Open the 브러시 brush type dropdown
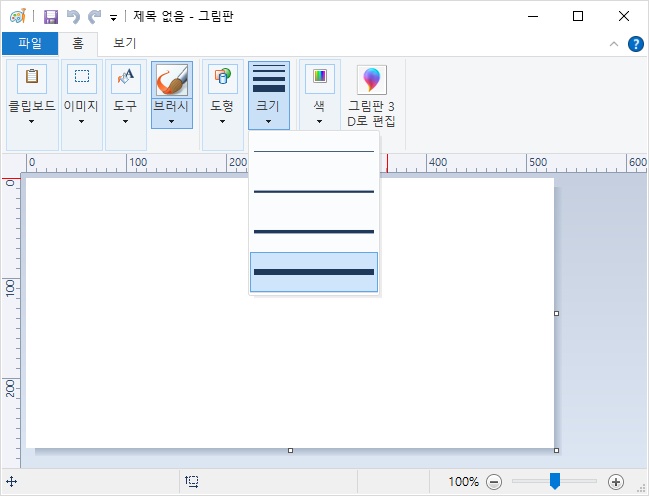Screen dimensions: 649x496 (172, 113)
